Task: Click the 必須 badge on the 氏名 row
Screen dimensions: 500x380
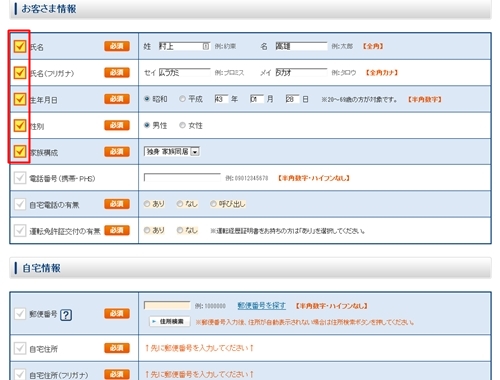Action: coord(117,46)
